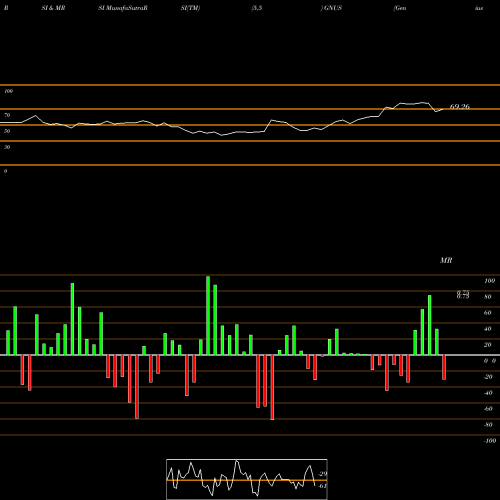Viewport: 500px width, 500px height.
Task: Click the GNUS ticker text in the title
Action: click(333, 8)
